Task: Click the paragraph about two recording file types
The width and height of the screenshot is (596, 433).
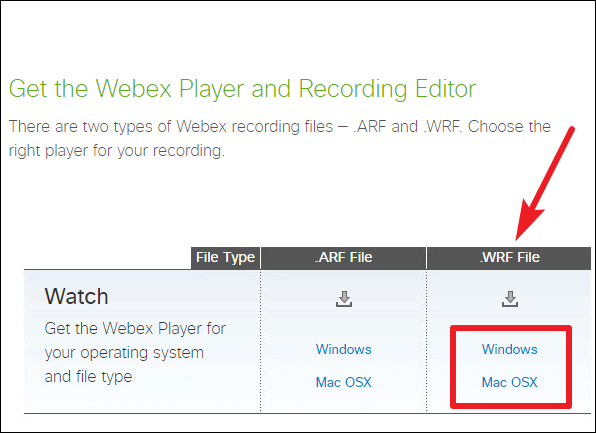Action: coord(279,138)
